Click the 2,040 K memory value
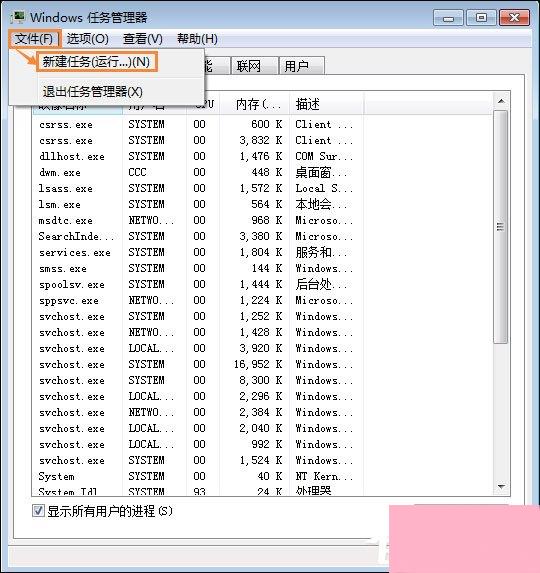The image size is (540, 573). (x=261, y=428)
